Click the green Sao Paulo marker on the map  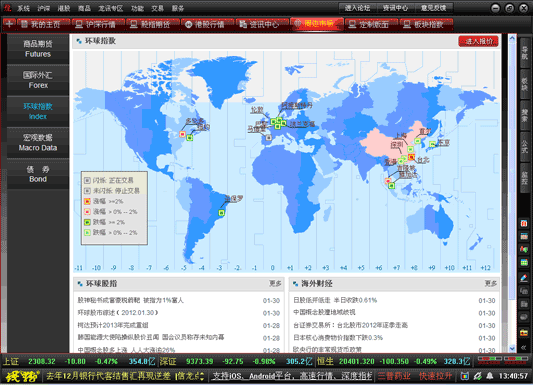pos(221,213)
